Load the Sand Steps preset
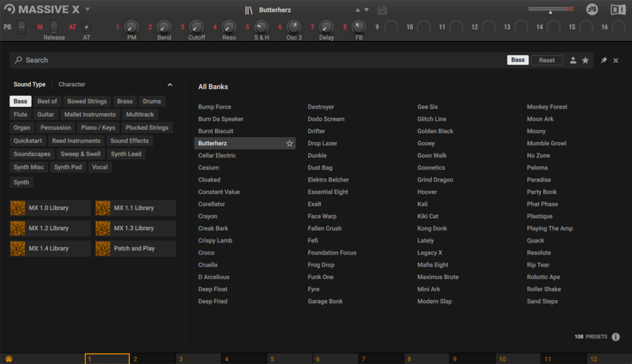Screen dimensions: 632x364 click(x=542, y=301)
